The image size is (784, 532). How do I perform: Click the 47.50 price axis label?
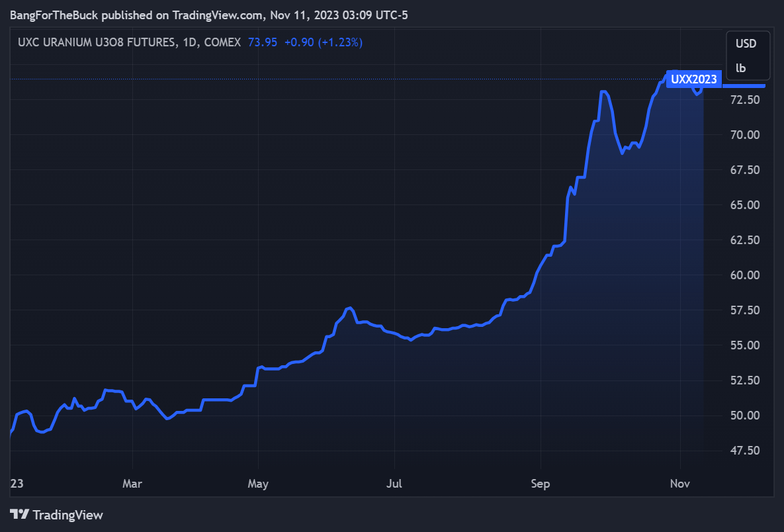click(746, 451)
